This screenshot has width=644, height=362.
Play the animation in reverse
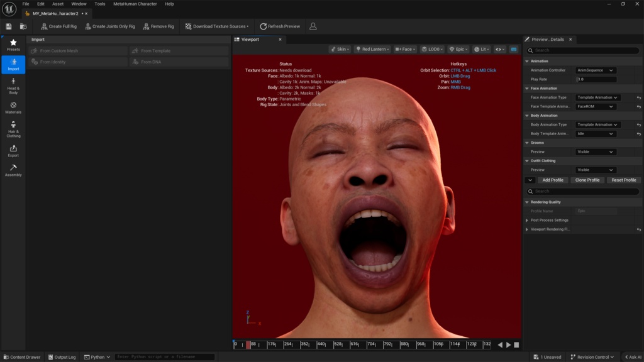tap(500, 345)
